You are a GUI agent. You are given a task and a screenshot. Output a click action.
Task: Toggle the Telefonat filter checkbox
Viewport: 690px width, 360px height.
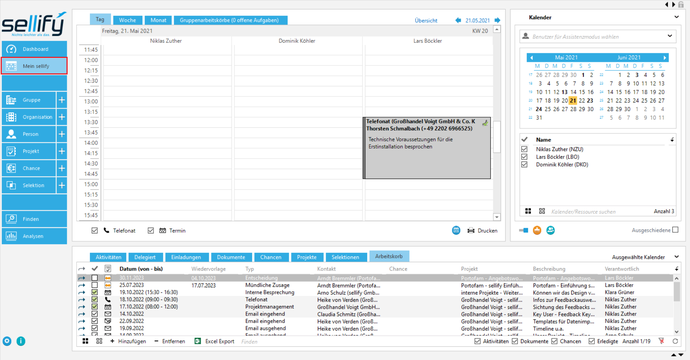pos(94,230)
